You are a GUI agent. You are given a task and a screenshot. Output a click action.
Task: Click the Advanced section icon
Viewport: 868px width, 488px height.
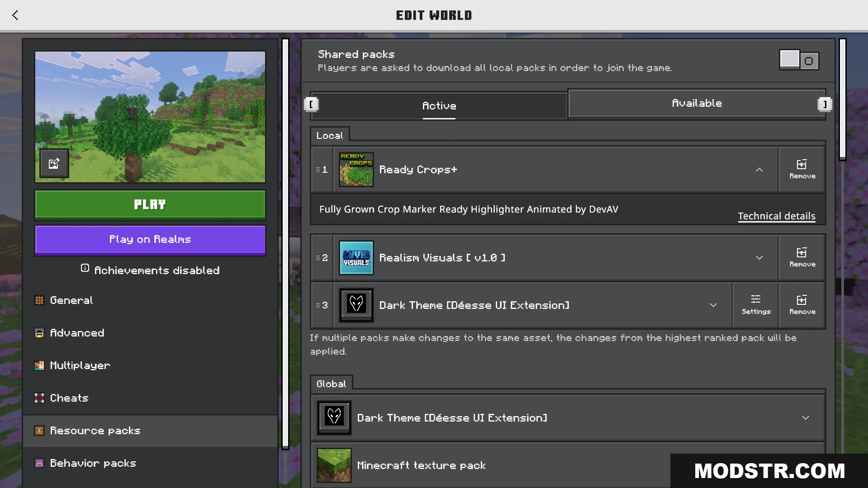[x=39, y=333]
